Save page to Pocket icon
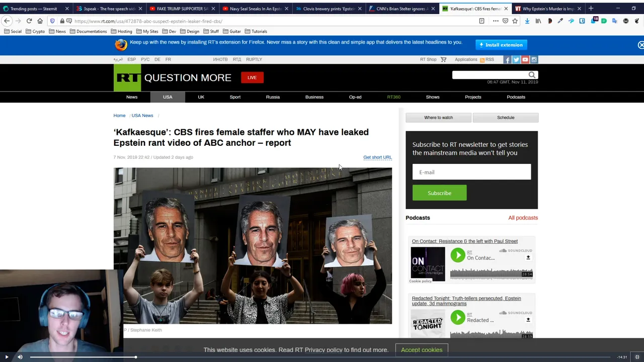 click(x=506, y=21)
